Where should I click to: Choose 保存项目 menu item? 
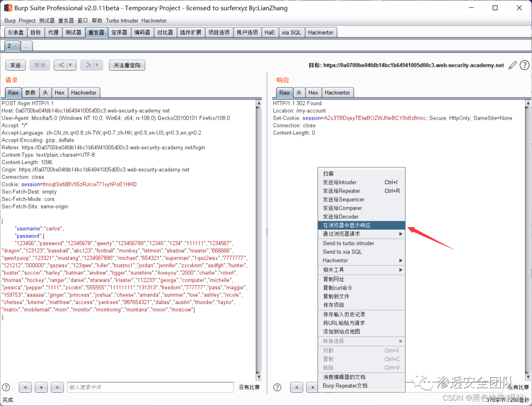[362, 305]
